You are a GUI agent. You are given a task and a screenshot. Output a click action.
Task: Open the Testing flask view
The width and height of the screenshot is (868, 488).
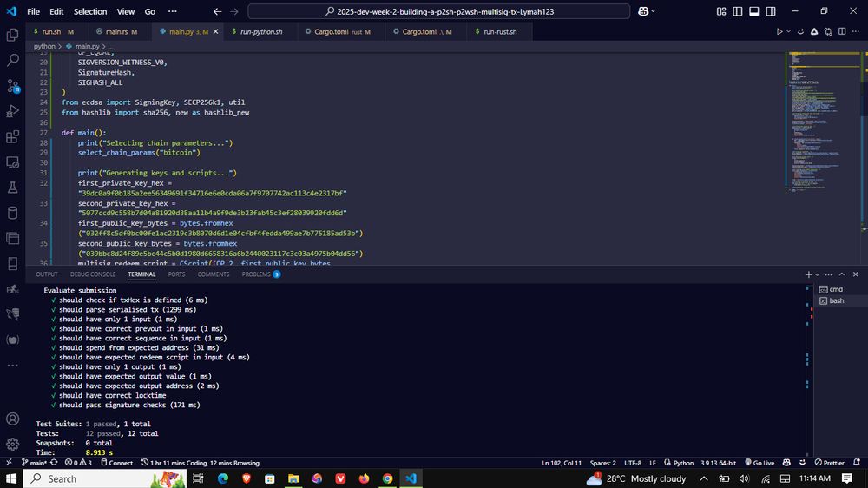coord(12,188)
